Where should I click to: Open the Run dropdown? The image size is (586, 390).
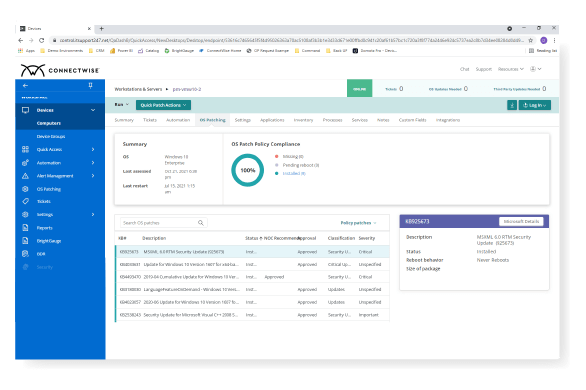[x=121, y=105]
